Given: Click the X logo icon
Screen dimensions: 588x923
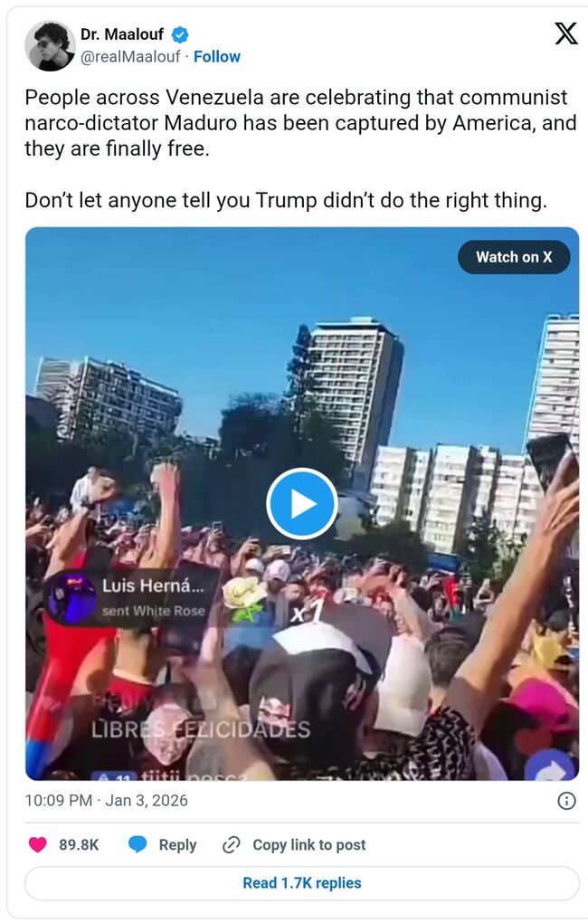Looking at the screenshot, I should [565, 33].
